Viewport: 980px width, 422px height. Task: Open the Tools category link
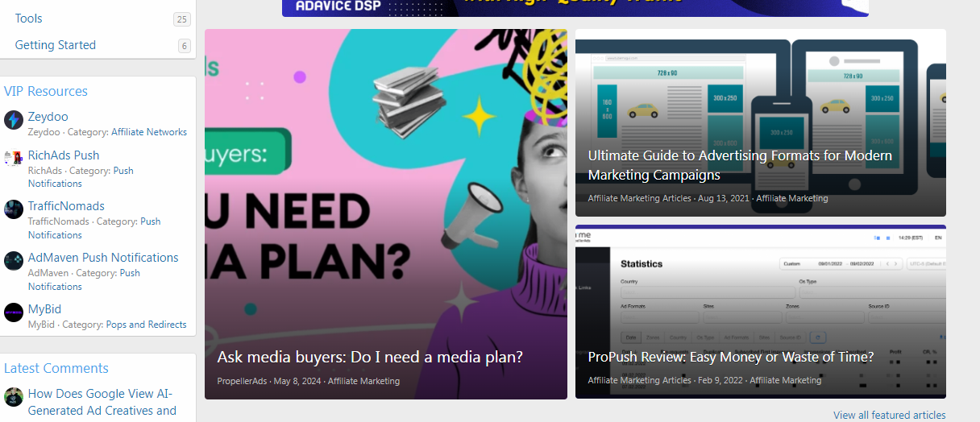29,19
